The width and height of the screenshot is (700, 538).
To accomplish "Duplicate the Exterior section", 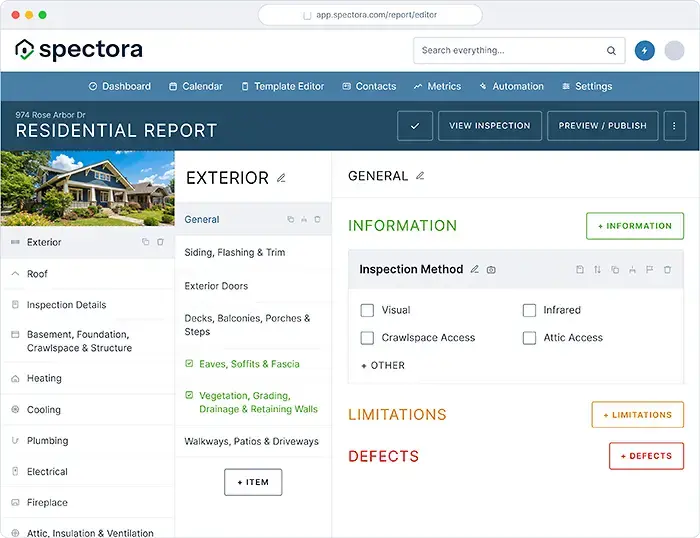I will click(146, 242).
